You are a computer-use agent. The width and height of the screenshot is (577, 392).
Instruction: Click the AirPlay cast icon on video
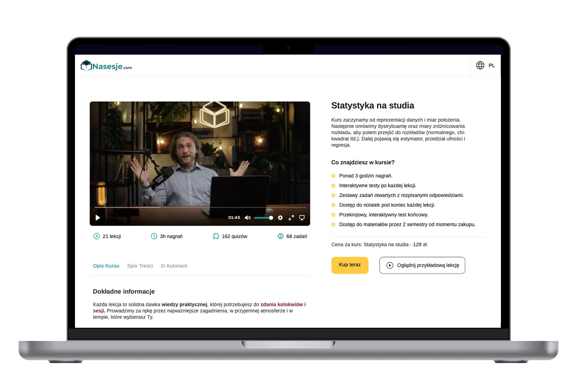click(x=302, y=217)
